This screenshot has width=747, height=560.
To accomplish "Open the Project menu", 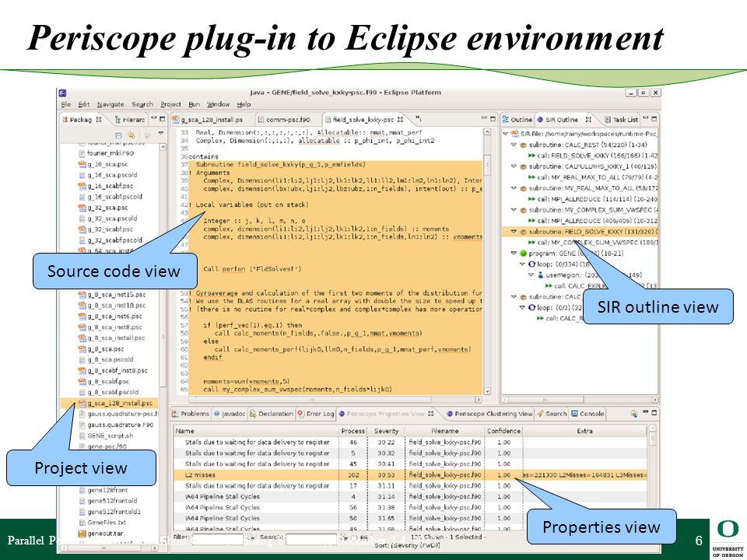I will (x=170, y=104).
